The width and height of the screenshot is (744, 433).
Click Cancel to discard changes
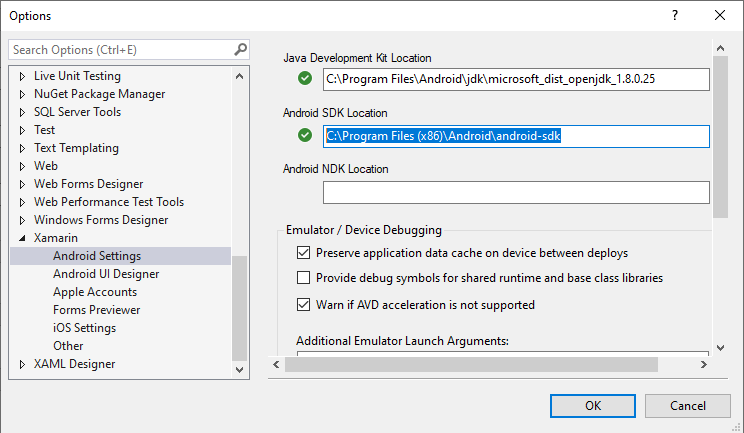click(x=688, y=405)
